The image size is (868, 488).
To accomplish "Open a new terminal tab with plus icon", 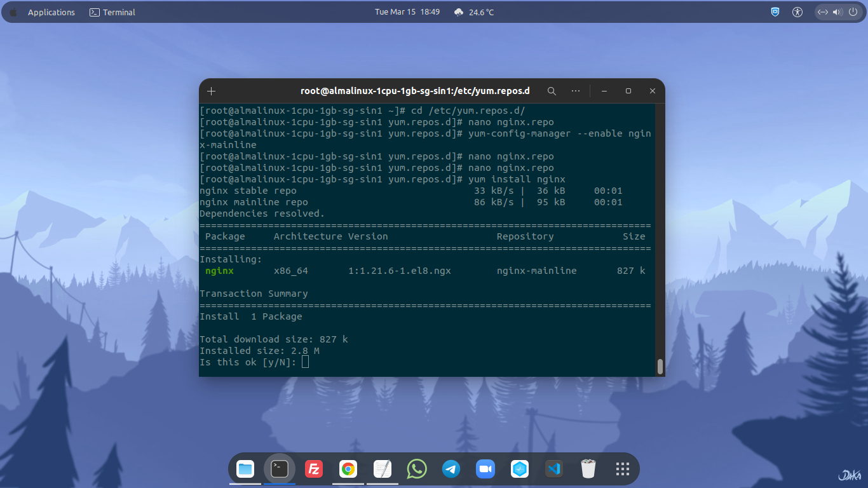I will tap(212, 91).
